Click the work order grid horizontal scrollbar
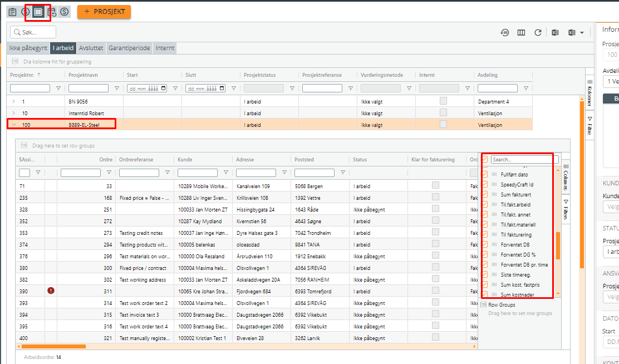Viewport: 619px width, 364px height. tap(53, 346)
